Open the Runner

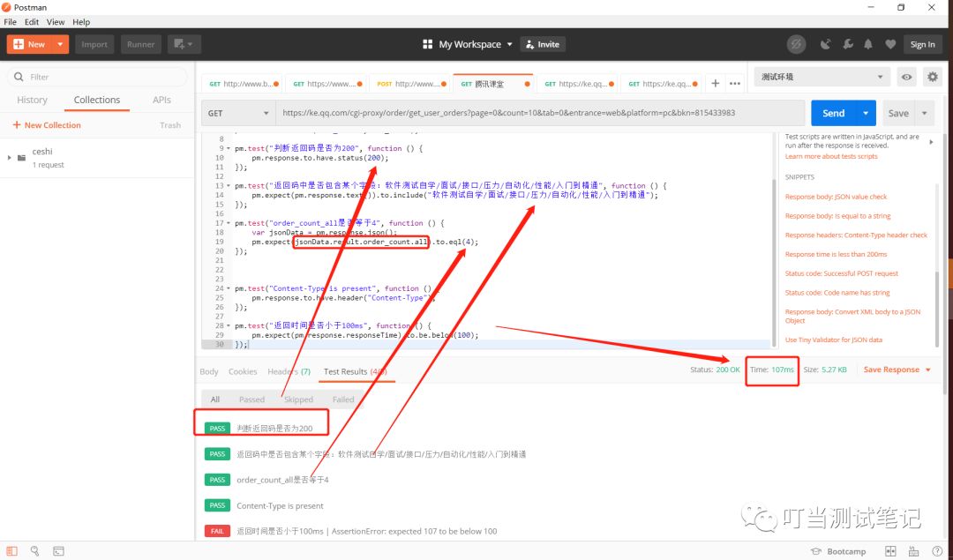(140, 44)
